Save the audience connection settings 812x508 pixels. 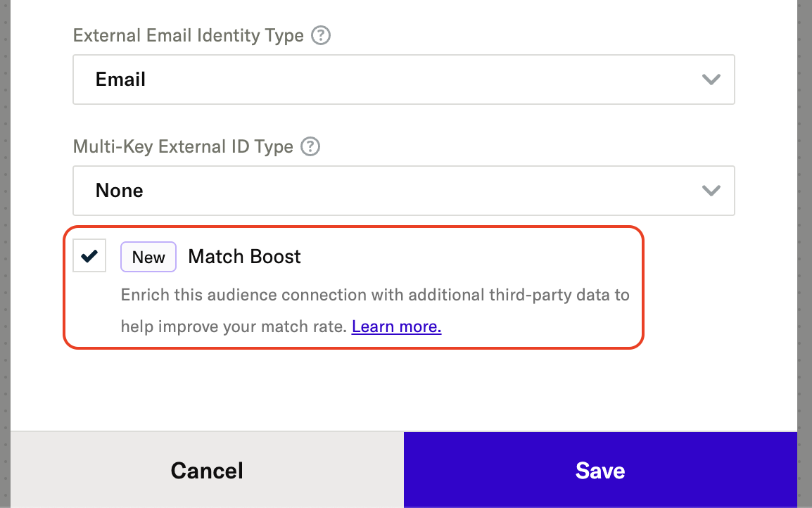coord(600,470)
